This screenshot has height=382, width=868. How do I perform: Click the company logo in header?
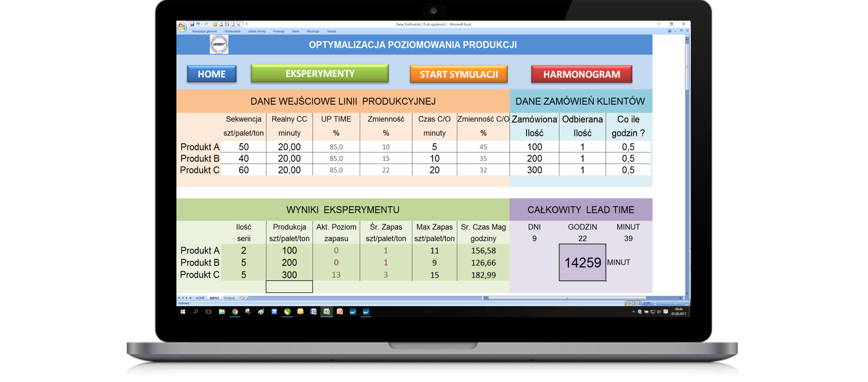tap(219, 44)
